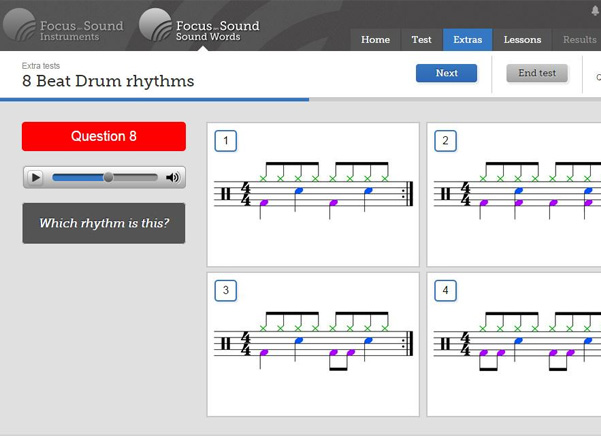The image size is (601, 436).
Task: Click the audio progress slider knob
Action: click(x=108, y=177)
